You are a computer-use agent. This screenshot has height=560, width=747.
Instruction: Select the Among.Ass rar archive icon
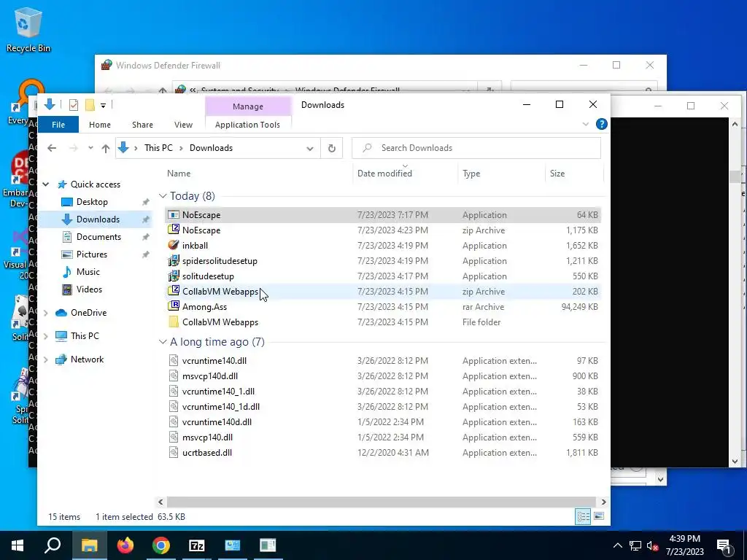pos(174,307)
